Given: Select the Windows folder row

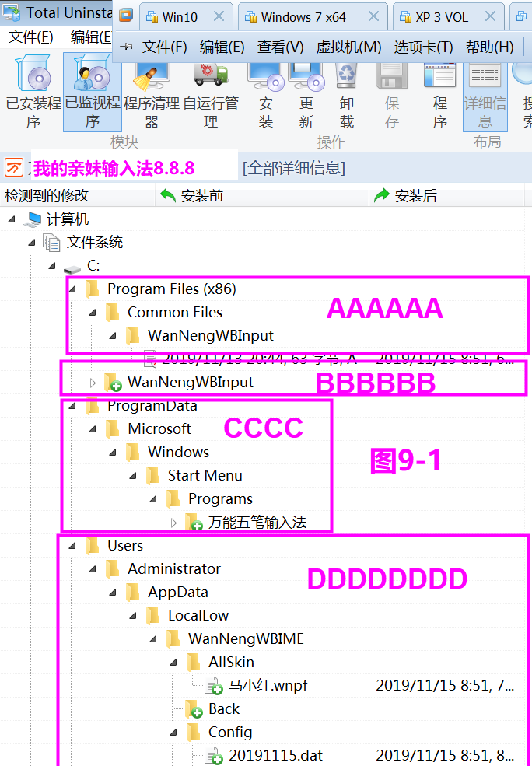Looking at the screenshot, I should coord(178,452).
